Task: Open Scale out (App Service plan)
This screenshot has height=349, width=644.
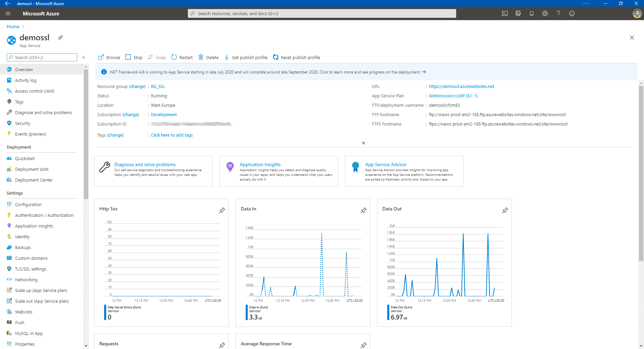Action: pos(42,301)
